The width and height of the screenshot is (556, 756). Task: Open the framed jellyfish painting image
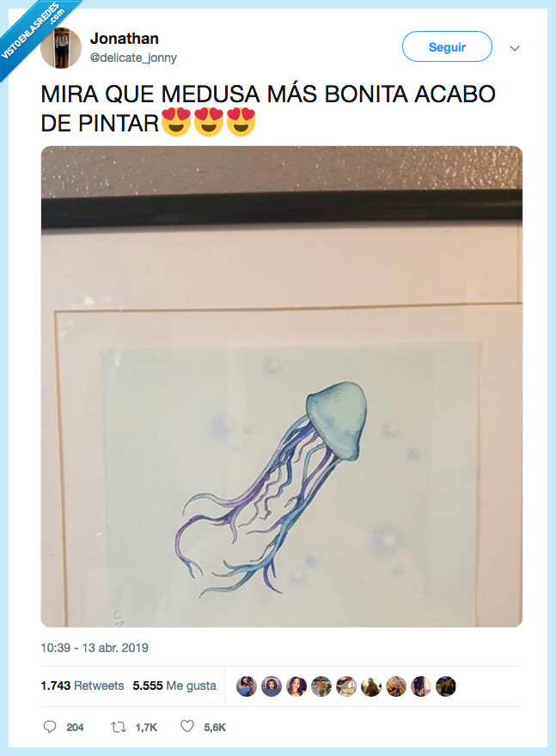pyautogui.click(x=282, y=387)
